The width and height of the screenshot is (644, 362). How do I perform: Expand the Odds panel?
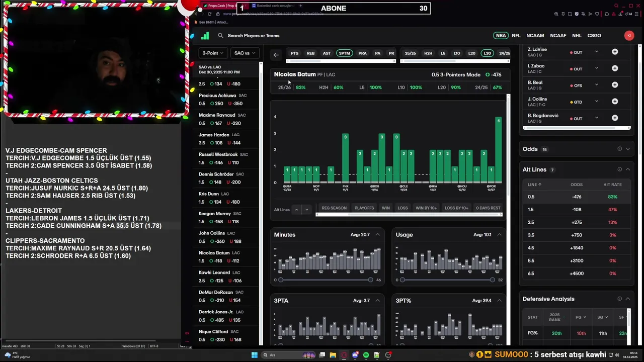pyautogui.click(x=627, y=149)
